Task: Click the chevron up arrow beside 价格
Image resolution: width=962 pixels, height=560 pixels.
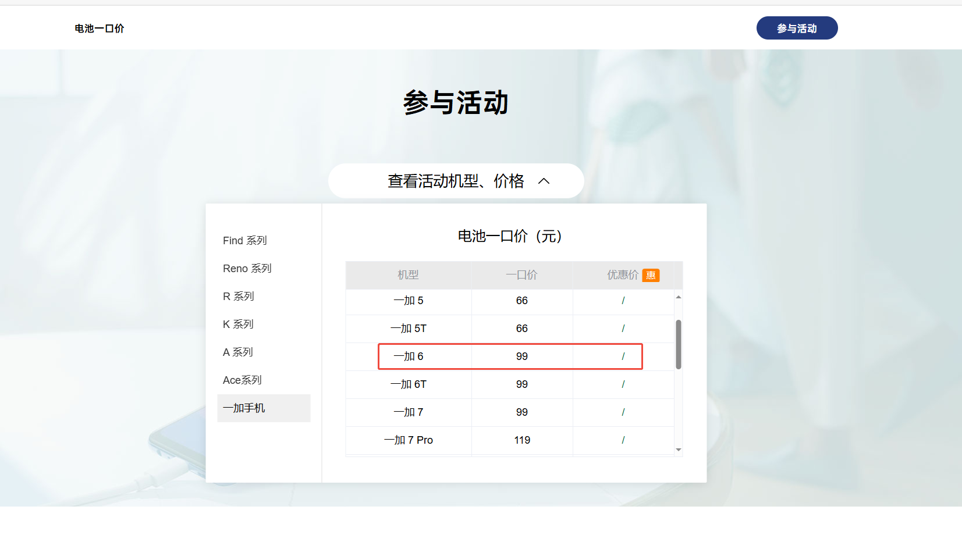Action: [x=544, y=181]
